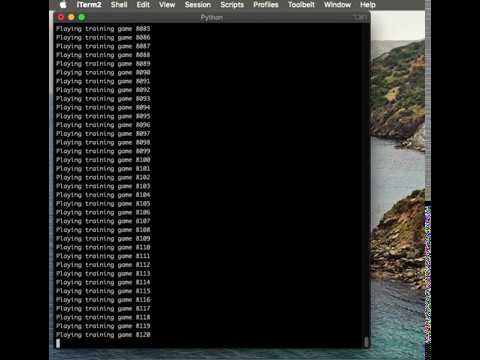Click line 'Playing training game 8106'
This screenshot has height=360, width=480.
coord(103,213)
